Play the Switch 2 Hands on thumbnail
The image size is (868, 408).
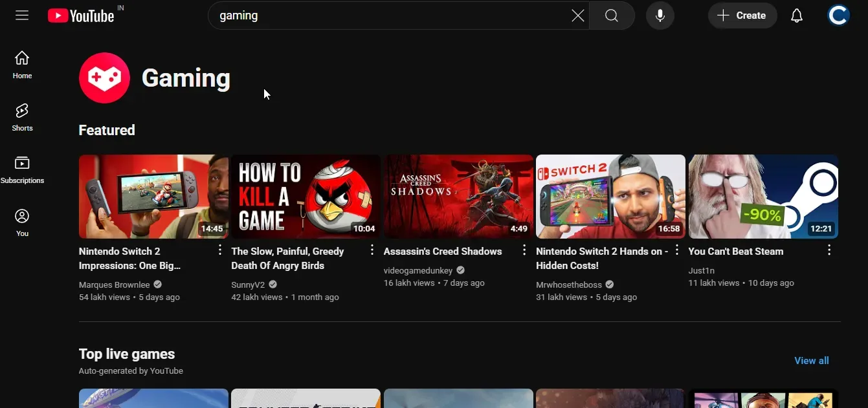(x=610, y=197)
